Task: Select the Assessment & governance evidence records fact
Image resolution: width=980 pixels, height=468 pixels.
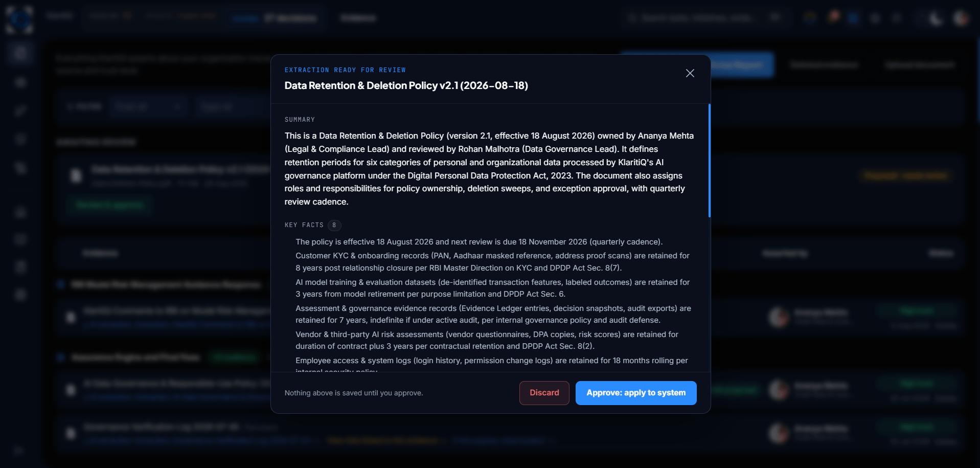Action: (493, 314)
